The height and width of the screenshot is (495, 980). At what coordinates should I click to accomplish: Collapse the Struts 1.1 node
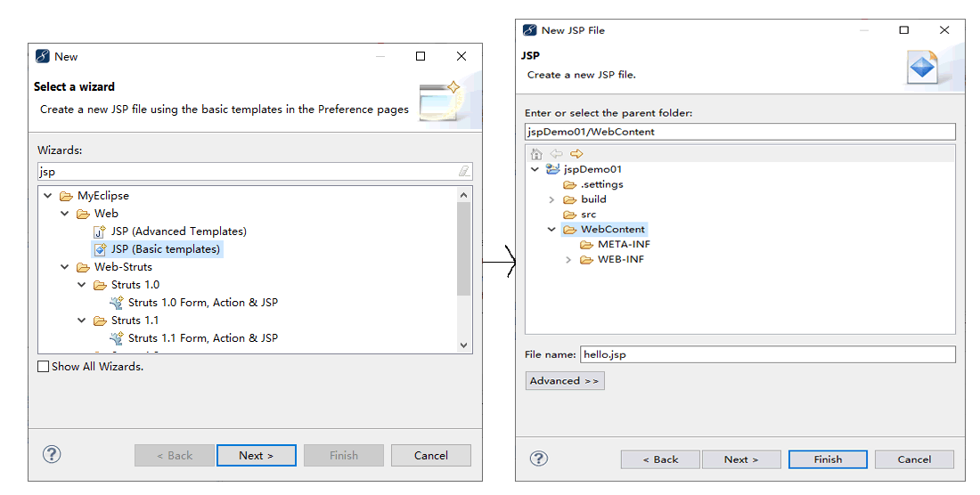pos(82,321)
